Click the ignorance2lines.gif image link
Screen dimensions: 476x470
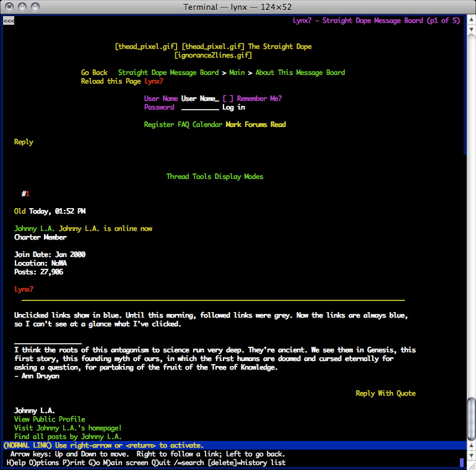tap(213, 55)
